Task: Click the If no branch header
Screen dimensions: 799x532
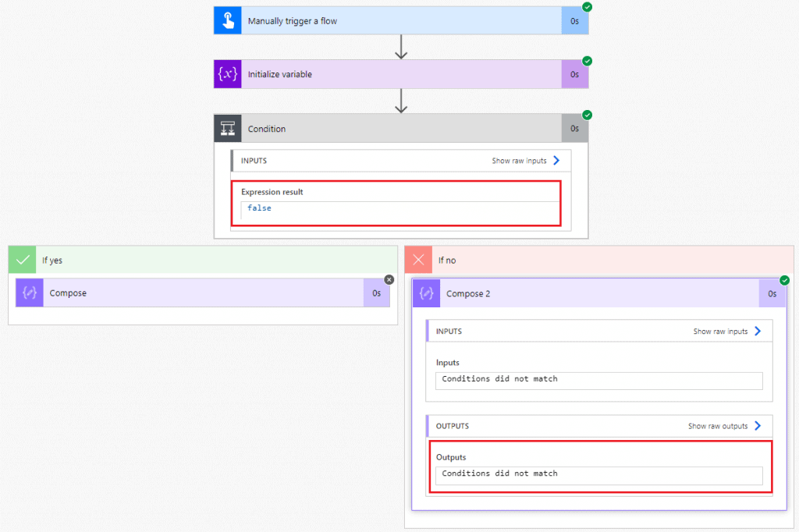Action: [x=599, y=260]
